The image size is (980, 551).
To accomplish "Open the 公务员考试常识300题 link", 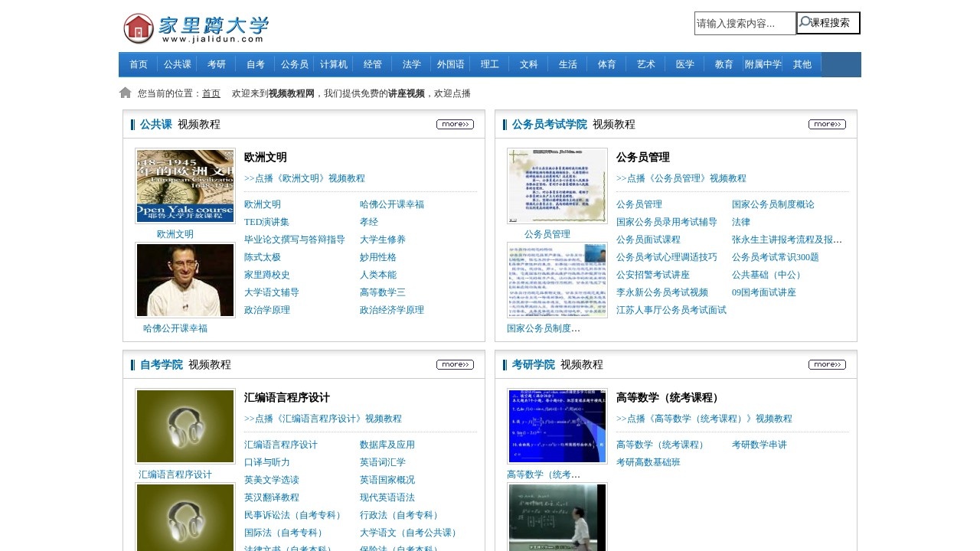I will (776, 257).
